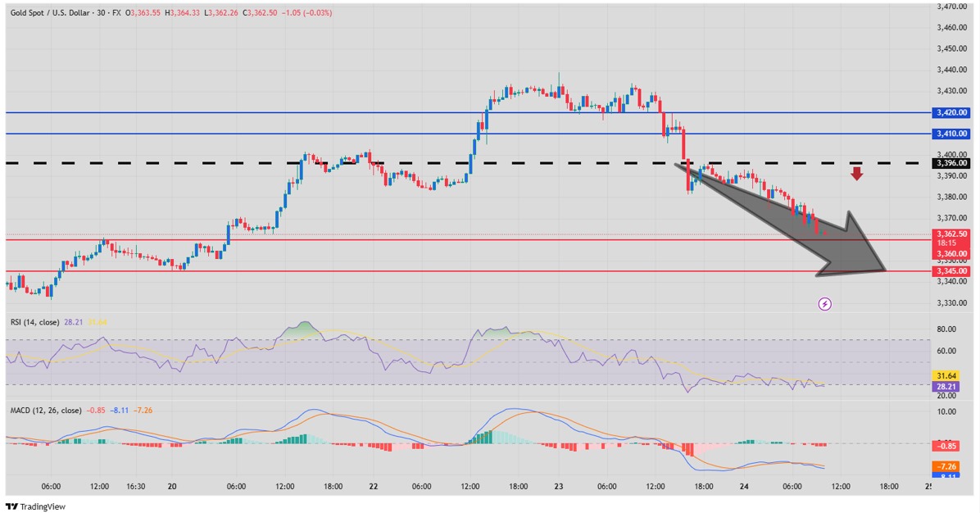The width and height of the screenshot is (980, 513).
Task: Click the red 3,362.50 current price label
Action: click(951, 234)
